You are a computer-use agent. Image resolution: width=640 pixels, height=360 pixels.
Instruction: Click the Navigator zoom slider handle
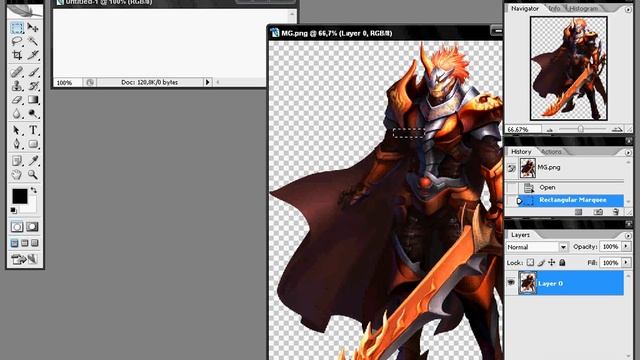580,129
